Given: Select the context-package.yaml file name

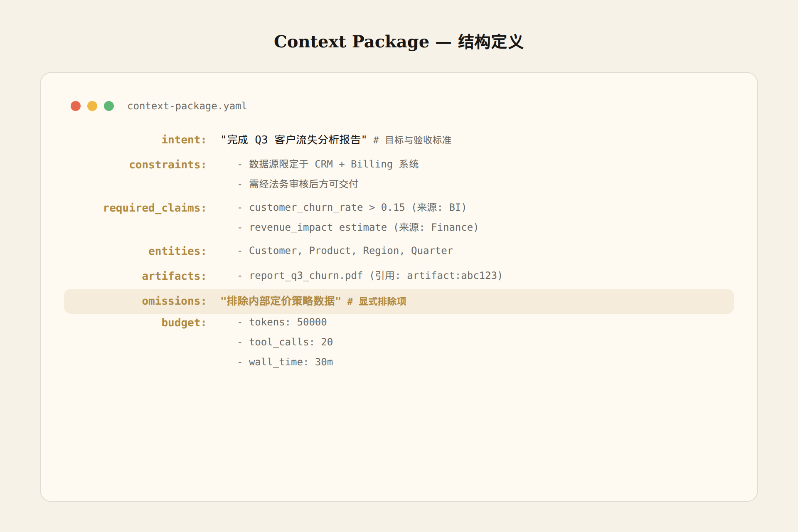Looking at the screenshot, I should pos(187,106).
